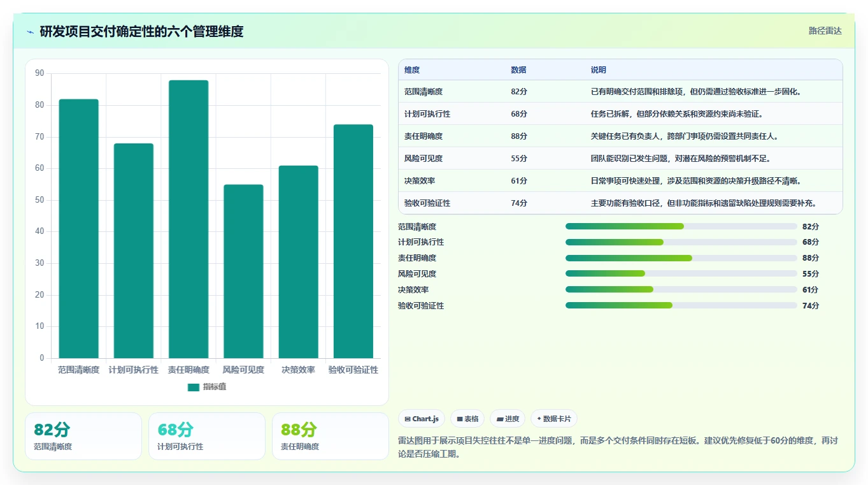The image size is (868, 485).
Task: Click the 风险可见度 x-axis label
Action: click(243, 370)
